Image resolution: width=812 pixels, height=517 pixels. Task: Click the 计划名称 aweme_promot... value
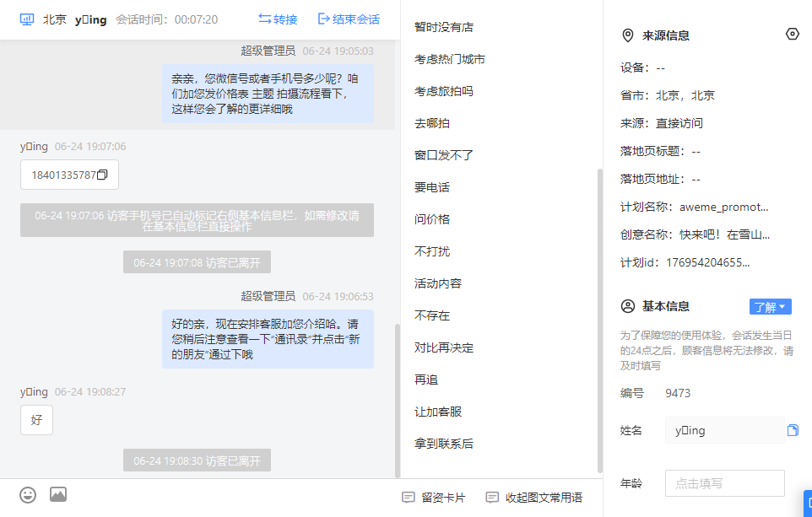[x=723, y=207]
